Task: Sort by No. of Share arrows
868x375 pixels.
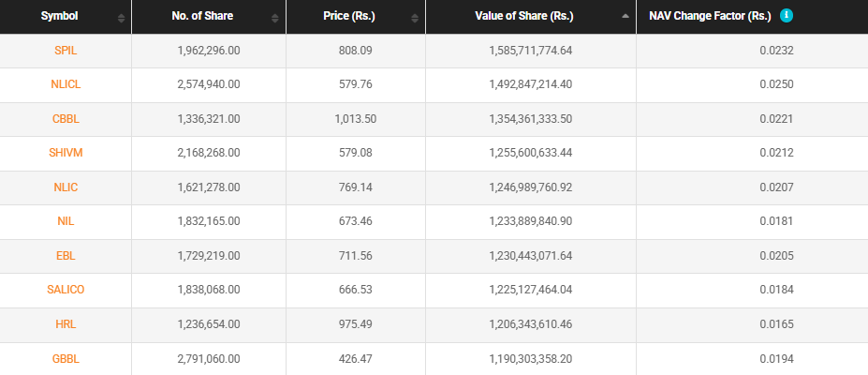Action: click(x=274, y=18)
